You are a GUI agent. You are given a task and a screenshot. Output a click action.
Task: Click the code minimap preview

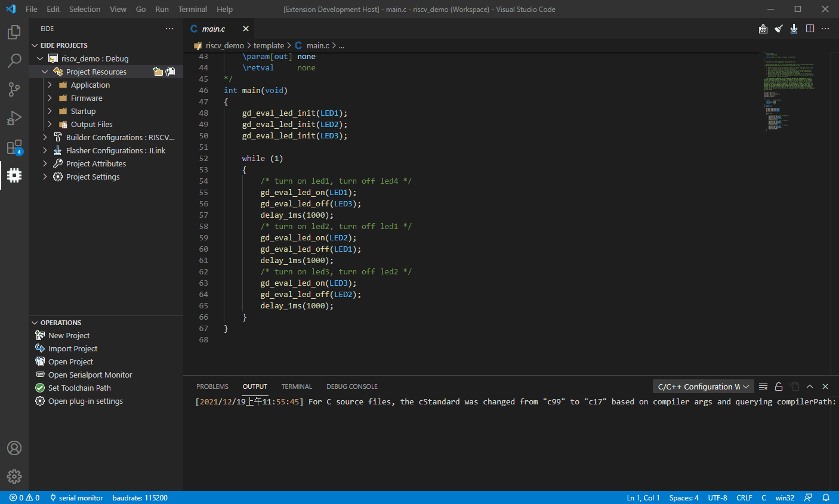(789, 89)
